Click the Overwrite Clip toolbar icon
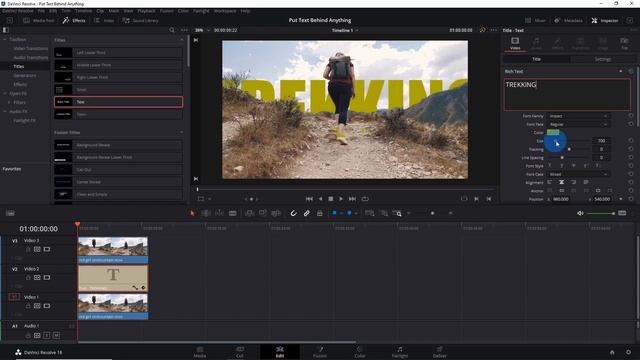This screenshot has height=360, width=640. [262, 213]
